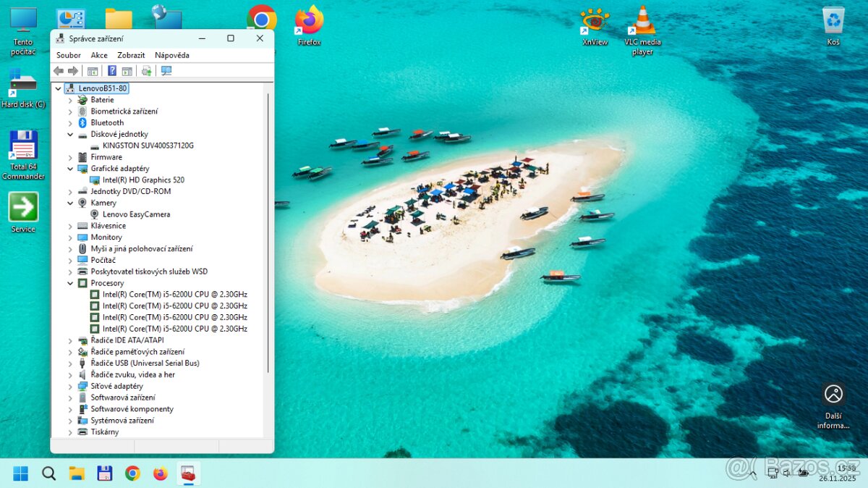This screenshot has height=488, width=868.
Task: Expand Síťové adaptéry node
Action: click(x=69, y=385)
